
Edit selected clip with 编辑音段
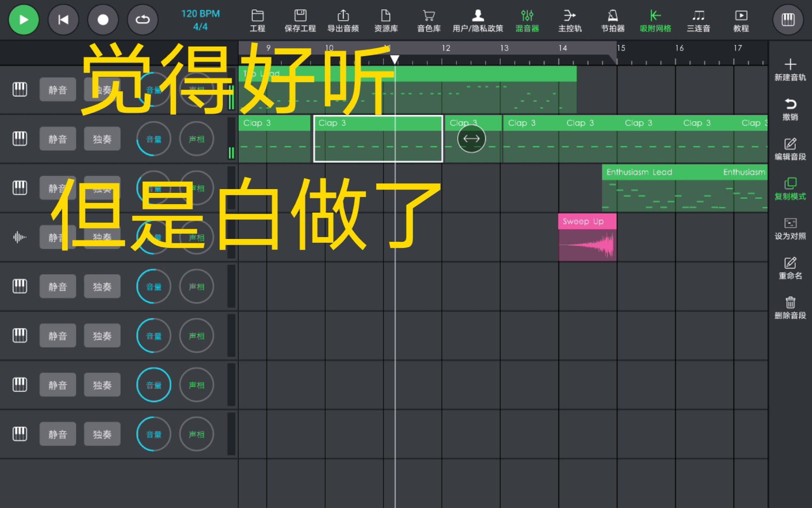pos(790,149)
